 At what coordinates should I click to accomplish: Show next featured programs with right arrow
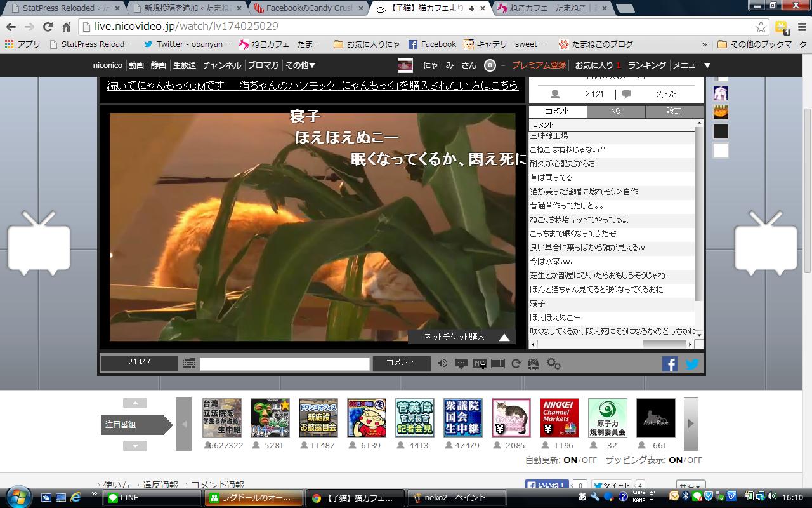691,424
